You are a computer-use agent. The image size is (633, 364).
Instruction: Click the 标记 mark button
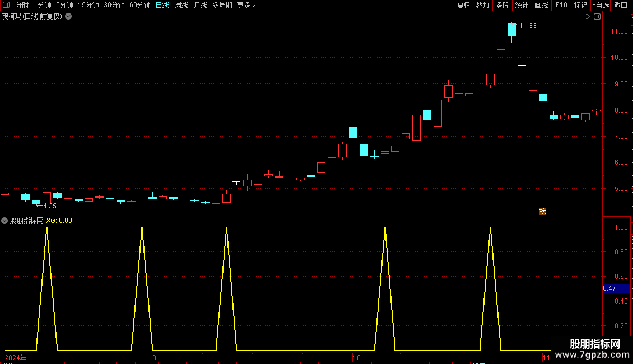tap(580, 5)
